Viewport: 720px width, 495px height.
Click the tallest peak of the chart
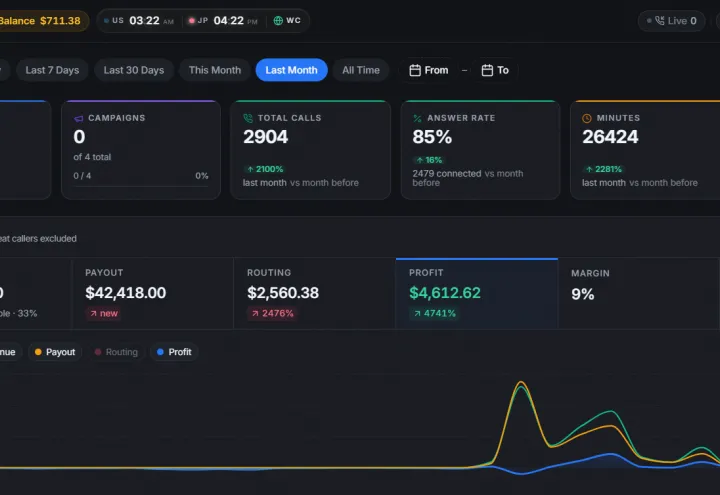(521, 382)
